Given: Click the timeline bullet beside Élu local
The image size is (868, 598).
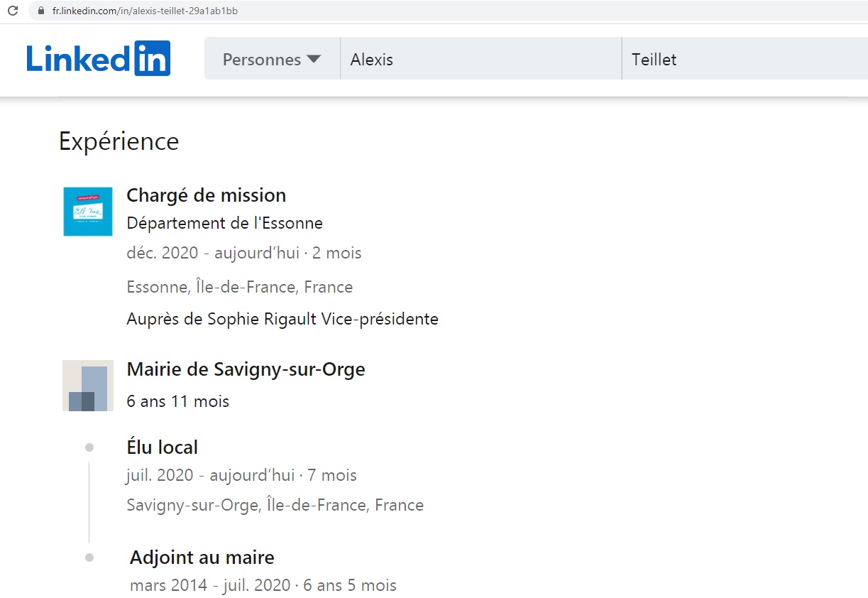Looking at the screenshot, I should click(x=89, y=447).
